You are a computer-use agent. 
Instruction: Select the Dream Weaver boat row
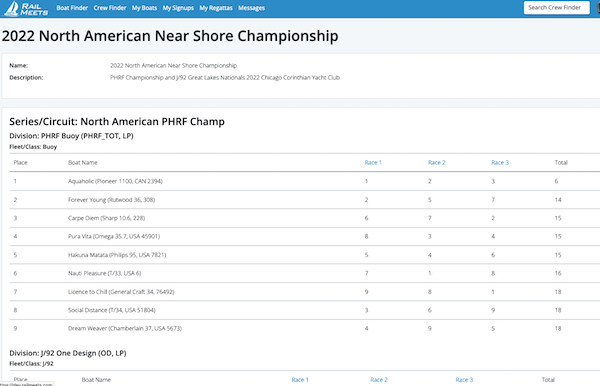point(305,328)
